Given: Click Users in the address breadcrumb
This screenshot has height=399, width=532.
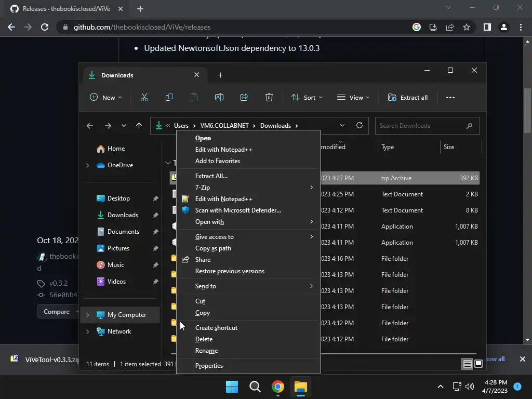Looking at the screenshot, I should [181, 126].
